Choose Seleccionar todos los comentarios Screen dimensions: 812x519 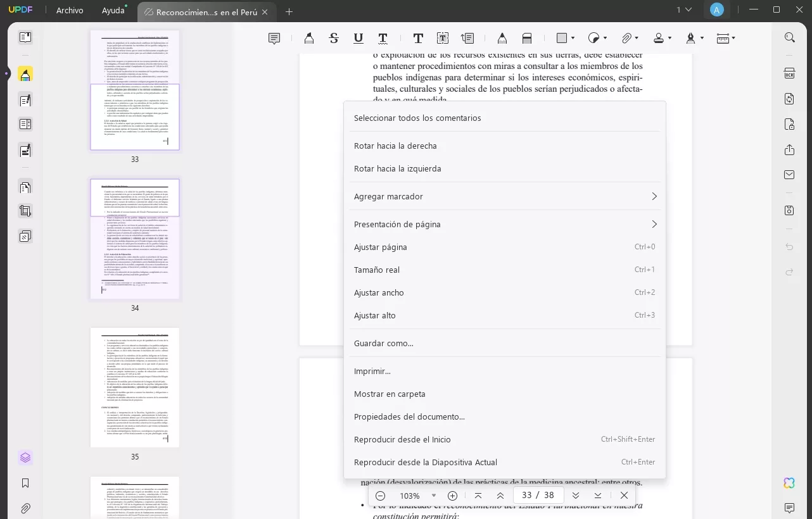point(505,118)
